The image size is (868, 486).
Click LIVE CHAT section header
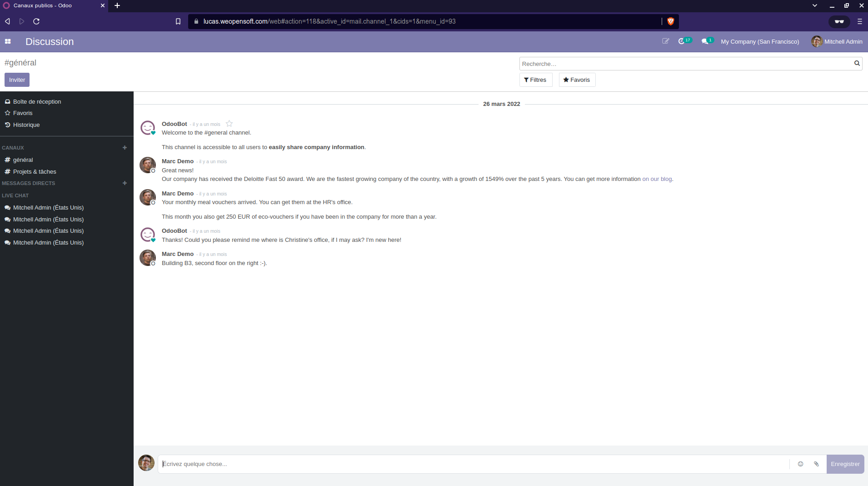point(15,195)
